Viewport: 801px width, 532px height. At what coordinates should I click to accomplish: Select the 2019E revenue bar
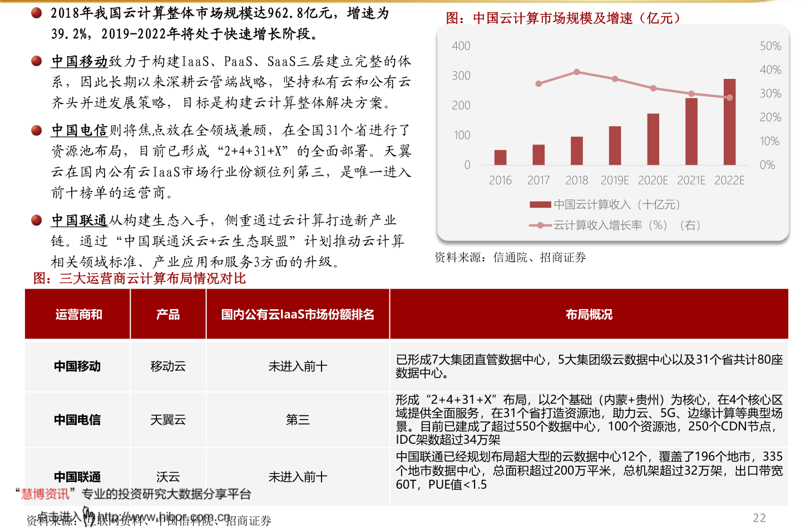(x=615, y=146)
